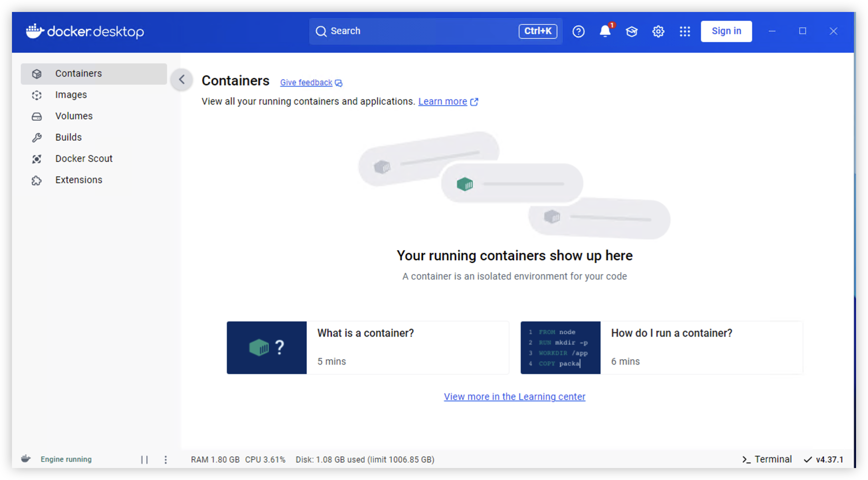Open the Terminal from the status bar
This screenshot has height=480, width=868.
point(767,459)
